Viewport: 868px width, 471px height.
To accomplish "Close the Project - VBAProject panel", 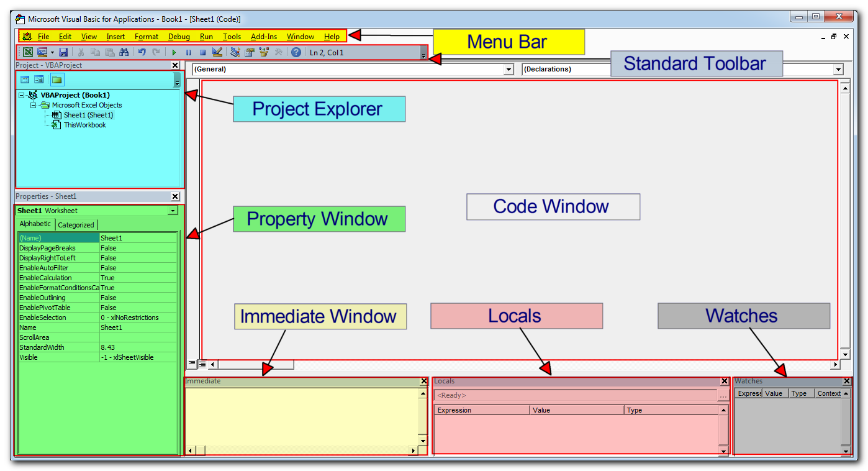I will coord(175,65).
